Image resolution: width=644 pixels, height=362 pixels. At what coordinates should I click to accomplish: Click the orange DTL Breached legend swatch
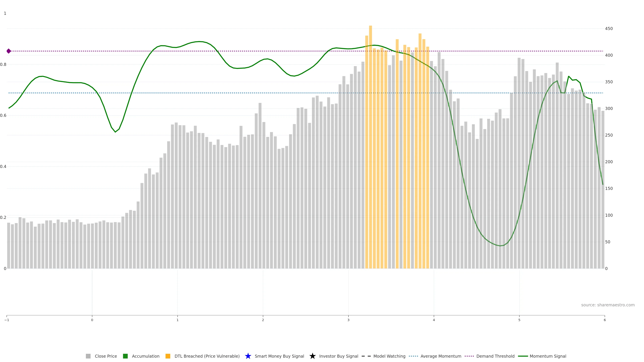point(168,356)
